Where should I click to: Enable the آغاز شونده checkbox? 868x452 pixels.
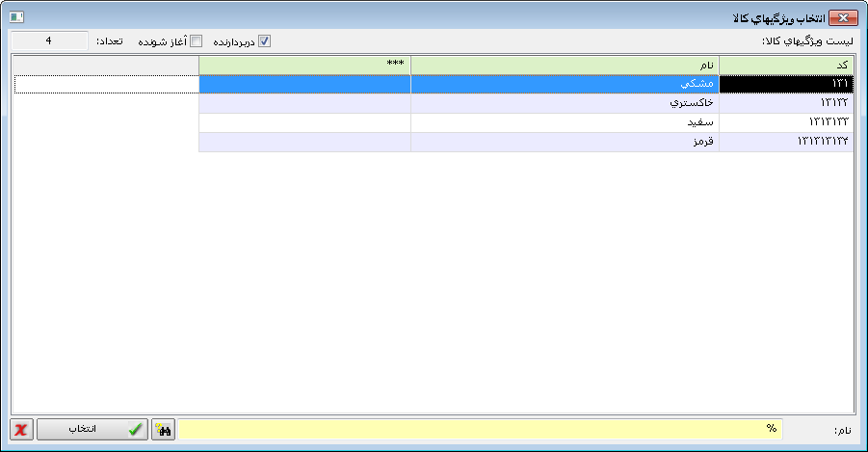click(x=197, y=41)
